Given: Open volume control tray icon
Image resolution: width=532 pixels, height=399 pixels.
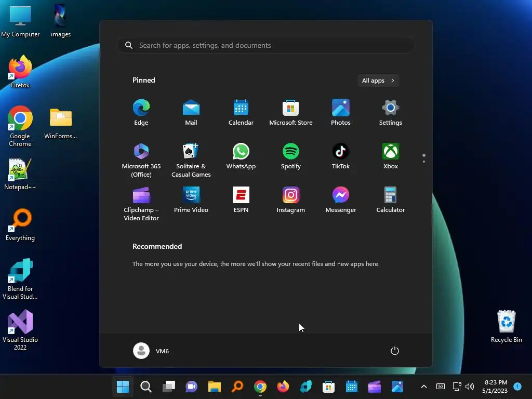Looking at the screenshot, I should [470, 387].
